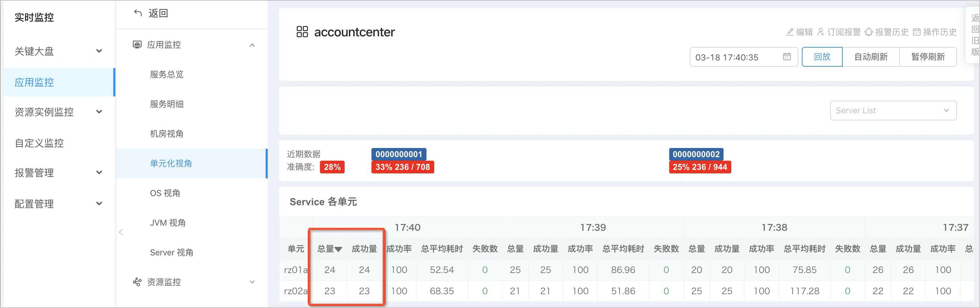Screen dimensions: 980x308
Task: Click the 操作历史 link
Action: (940, 32)
